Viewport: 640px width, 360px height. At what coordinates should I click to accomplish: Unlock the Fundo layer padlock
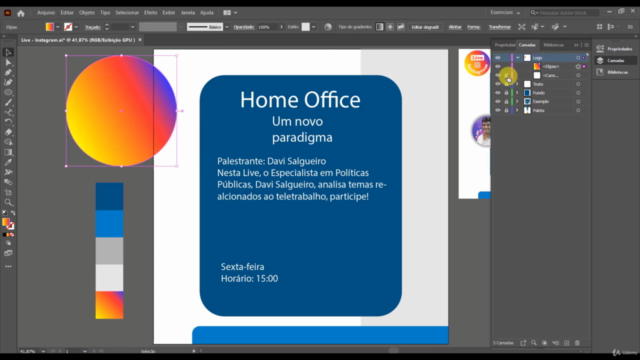point(507,93)
